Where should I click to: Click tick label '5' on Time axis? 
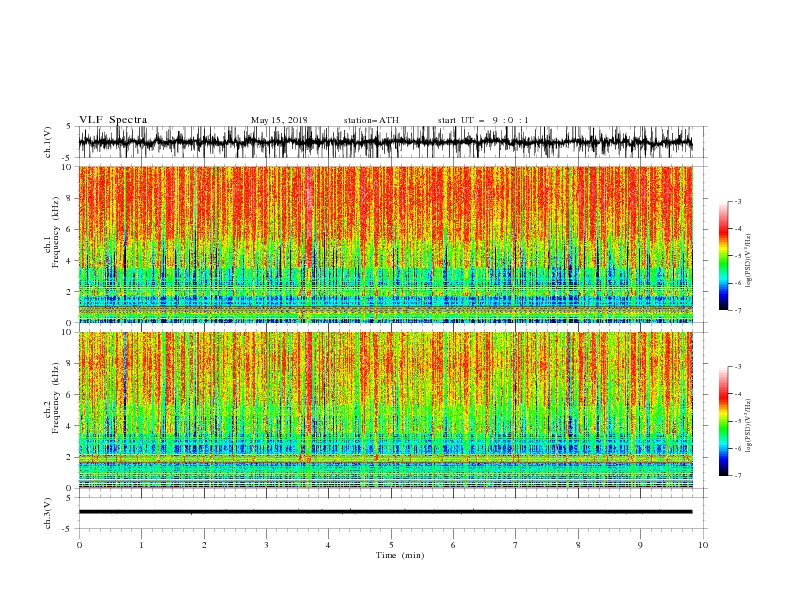[391, 545]
